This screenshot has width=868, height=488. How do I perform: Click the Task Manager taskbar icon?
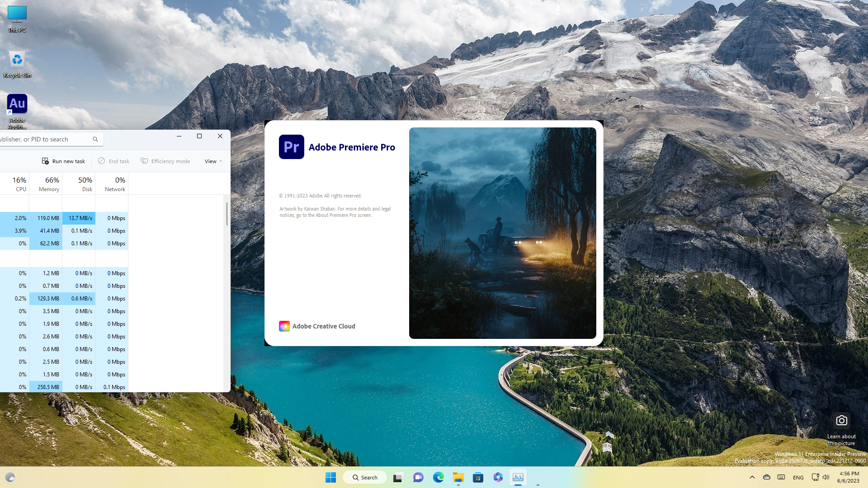coord(518,477)
